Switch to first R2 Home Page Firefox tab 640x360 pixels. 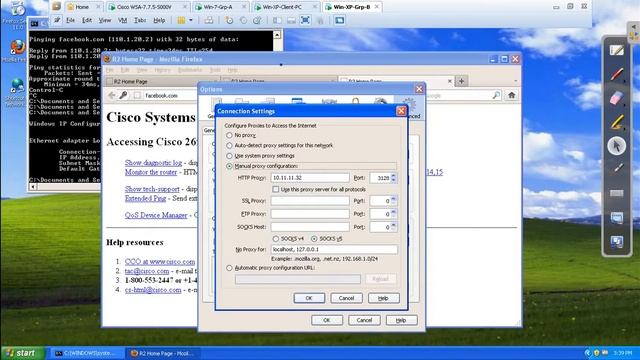click(x=162, y=82)
